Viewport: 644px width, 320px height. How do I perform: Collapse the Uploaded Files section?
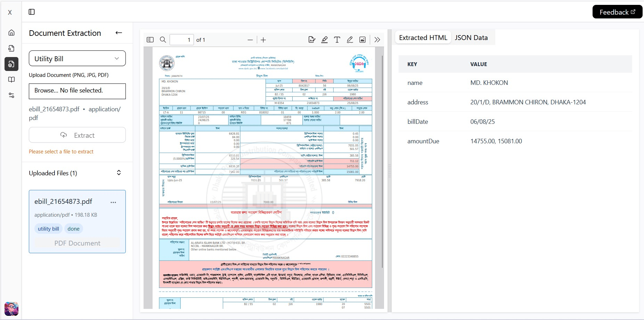pyautogui.click(x=119, y=173)
